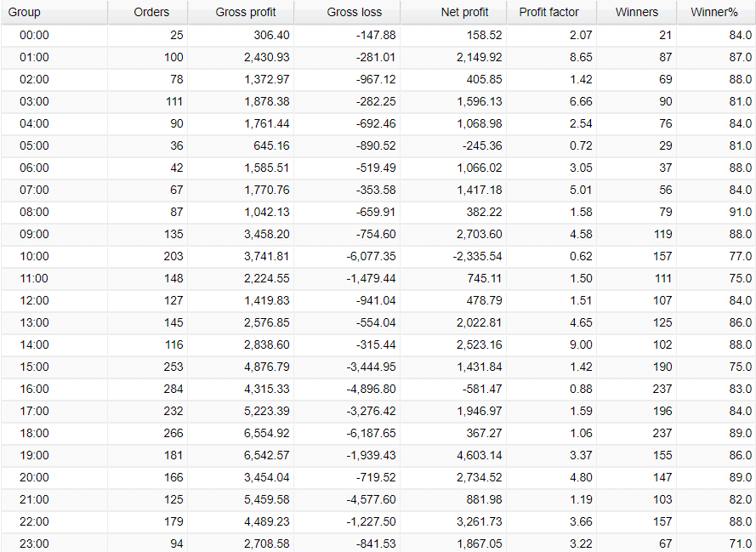Click the 23:00 group row label
Screen dimensions: 756x552
click(34, 543)
